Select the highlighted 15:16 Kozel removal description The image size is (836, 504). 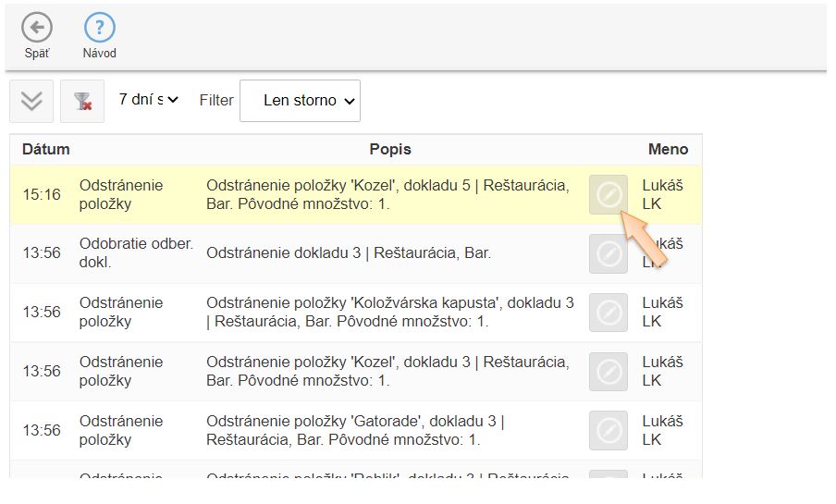[387, 194]
